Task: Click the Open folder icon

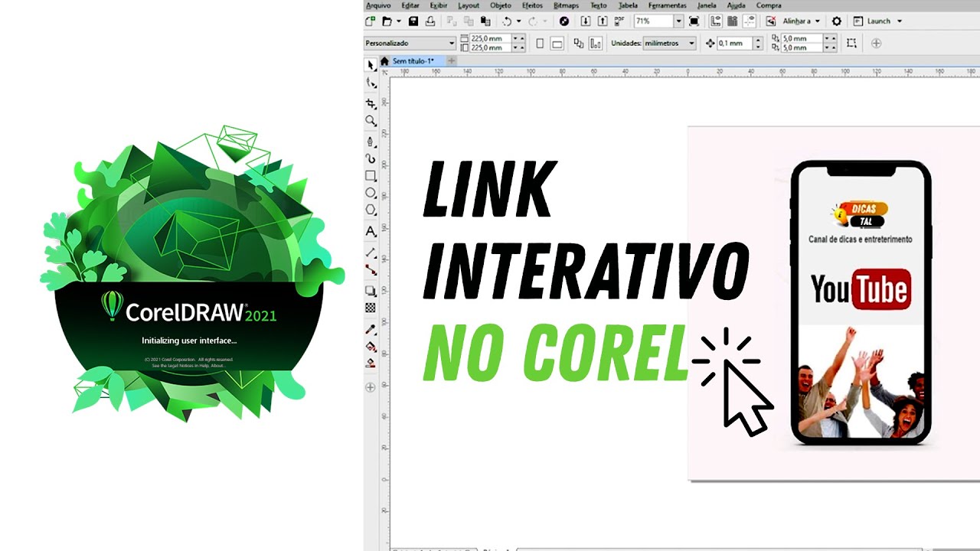Action: click(387, 21)
